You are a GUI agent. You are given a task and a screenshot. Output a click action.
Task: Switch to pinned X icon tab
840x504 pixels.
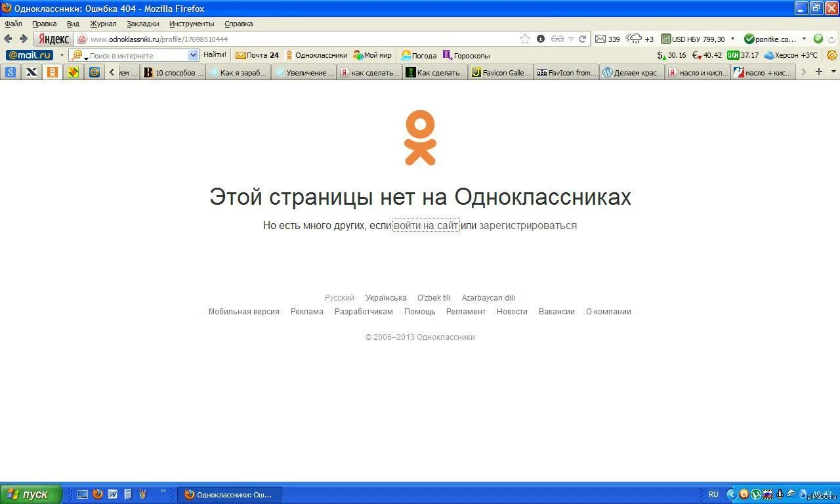click(31, 72)
